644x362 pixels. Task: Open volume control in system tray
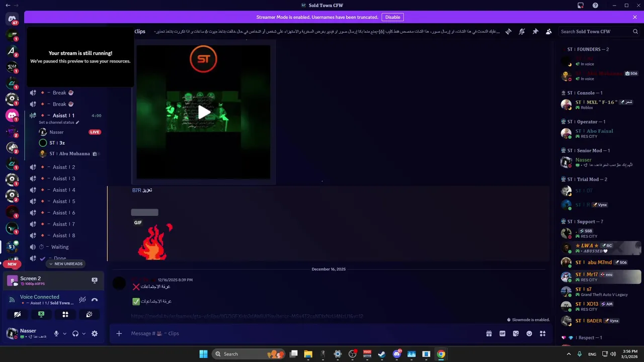click(613, 354)
